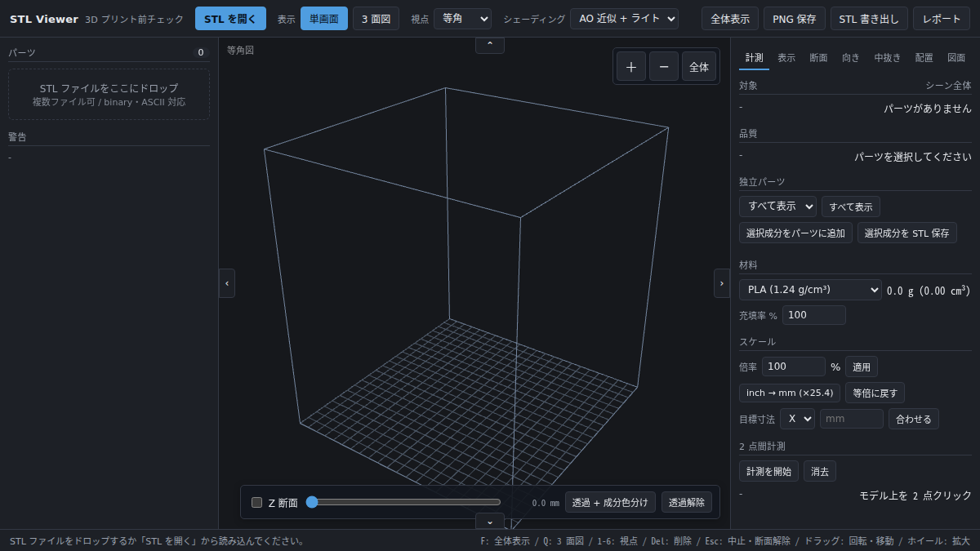Screen dimensions: 980x551
Task: Zoom in with the plus button
Action: point(630,66)
